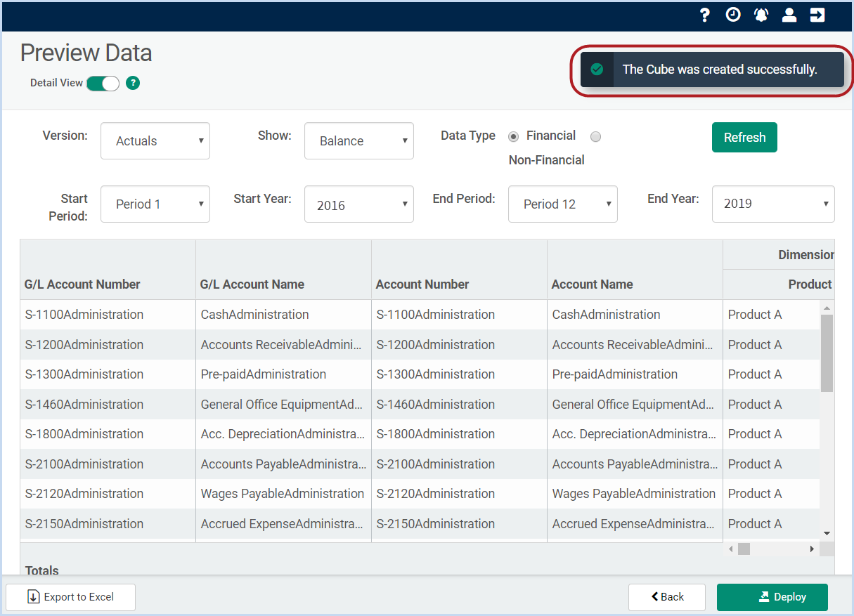Viewport: 854px width, 616px height.
Task: Select the Financial data type radio button
Action: click(514, 136)
